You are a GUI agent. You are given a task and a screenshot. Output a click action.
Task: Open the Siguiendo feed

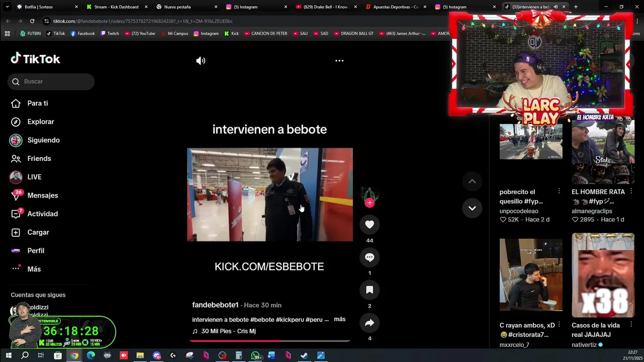[x=35, y=140]
